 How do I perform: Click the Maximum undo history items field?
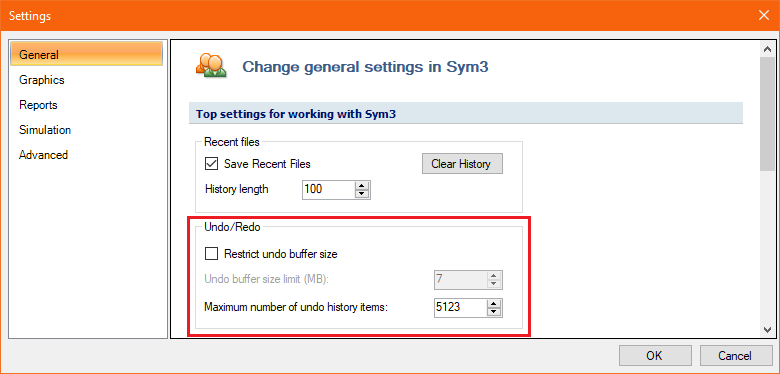click(460, 308)
